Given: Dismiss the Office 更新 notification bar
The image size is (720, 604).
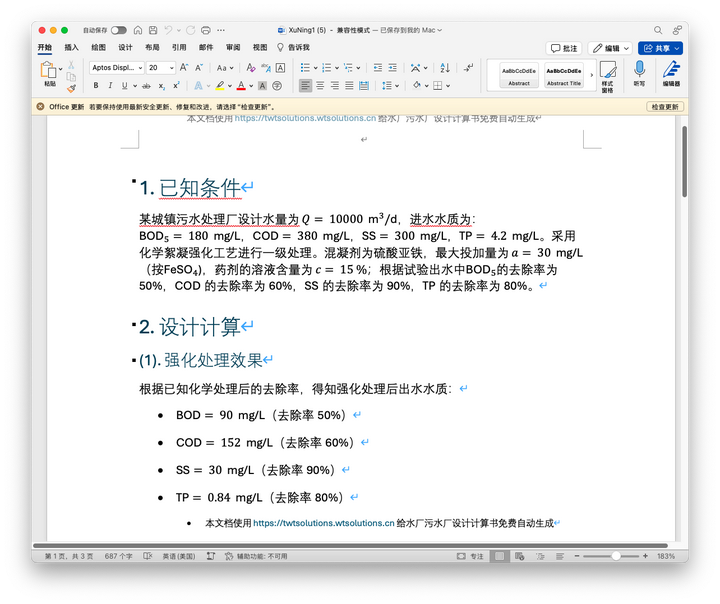Looking at the screenshot, I should click(40, 107).
